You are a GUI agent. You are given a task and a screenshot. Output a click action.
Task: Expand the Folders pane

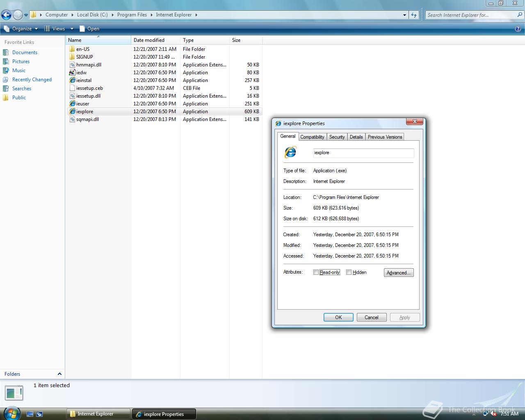coord(59,374)
